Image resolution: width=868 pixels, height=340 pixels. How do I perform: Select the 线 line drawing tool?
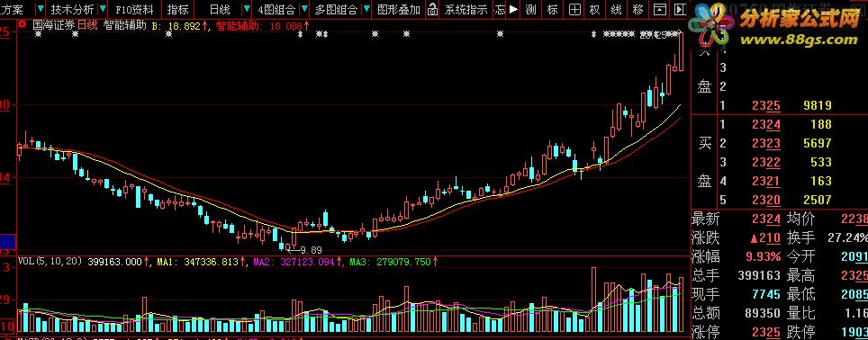(x=616, y=9)
